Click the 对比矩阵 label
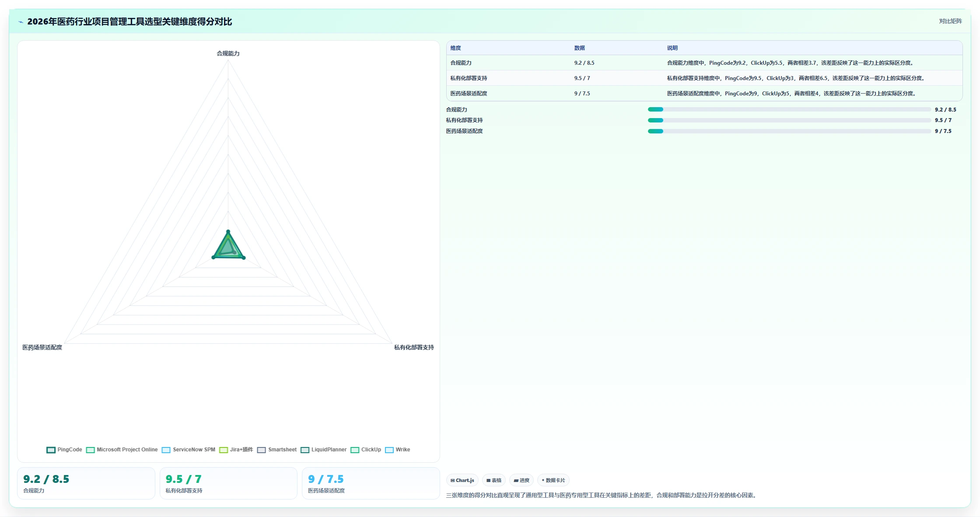980x517 pixels. click(x=950, y=21)
